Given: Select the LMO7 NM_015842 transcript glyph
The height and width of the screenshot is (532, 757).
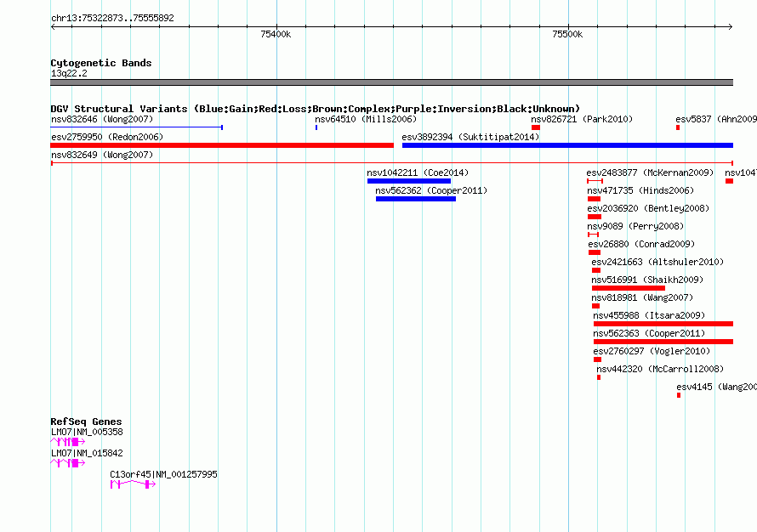Looking at the screenshot, I should click(x=68, y=463).
